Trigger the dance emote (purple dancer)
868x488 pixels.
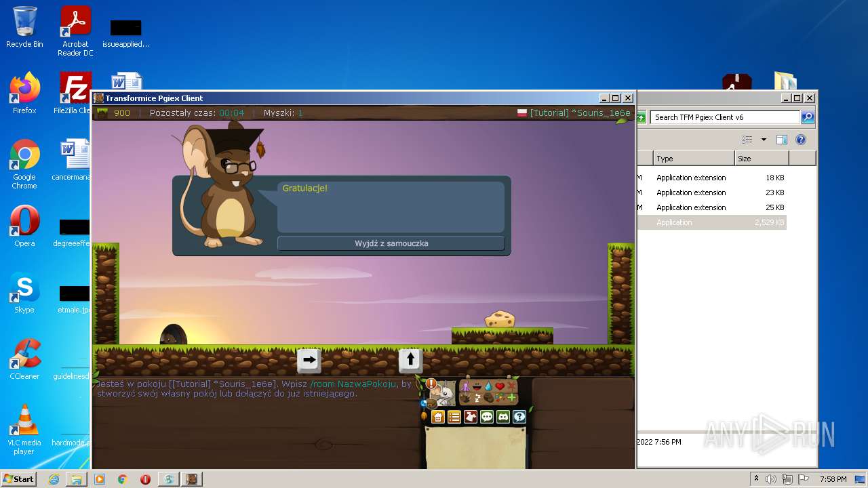[465, 386]
